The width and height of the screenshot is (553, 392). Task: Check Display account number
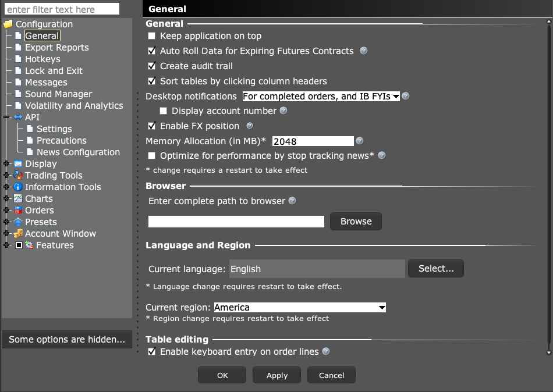[164, 111]
